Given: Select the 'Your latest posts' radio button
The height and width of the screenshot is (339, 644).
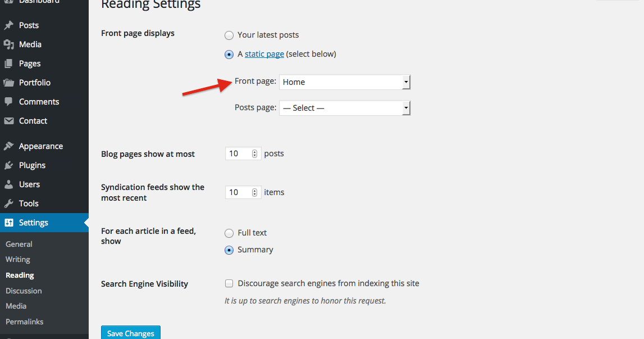Looking at the screenshot, I should pyautogui.click(x=229, y=35).
